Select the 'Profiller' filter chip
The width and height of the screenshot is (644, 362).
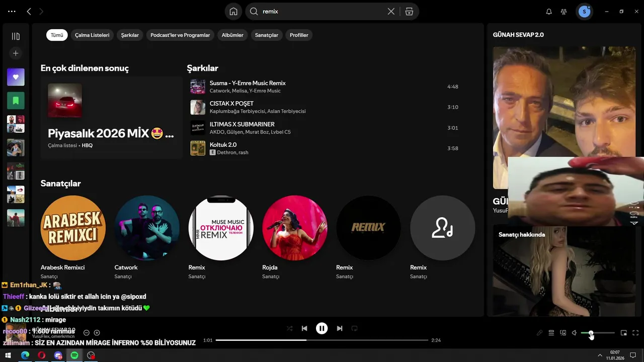pyautogui.click(x=299, y=35)
